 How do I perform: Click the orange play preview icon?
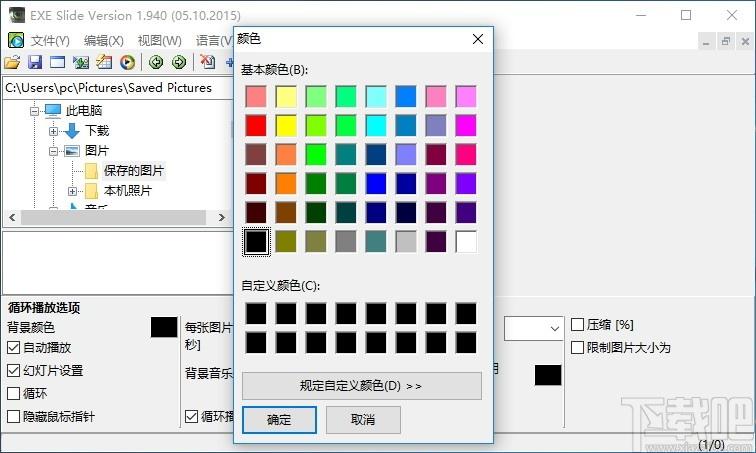pyautogui.click(x=127, y=63)
